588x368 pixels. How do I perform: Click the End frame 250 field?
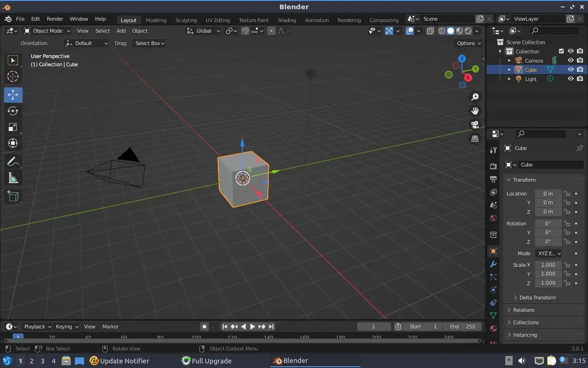[463, 327]
